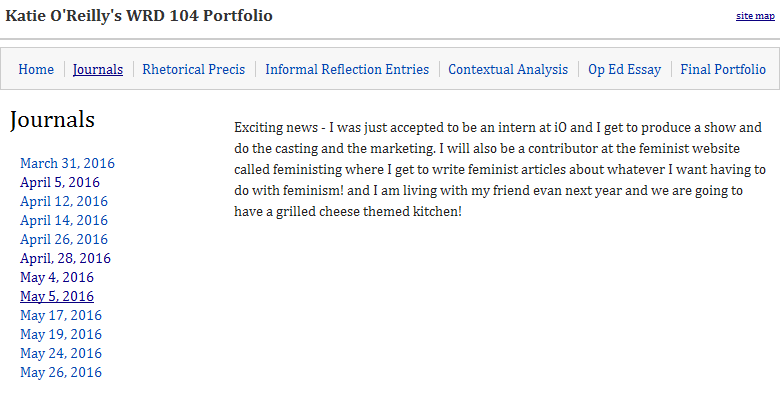Open the Final Portfolio tab
The height and width of the screenshot is (402, 782).
click(723, 70)
